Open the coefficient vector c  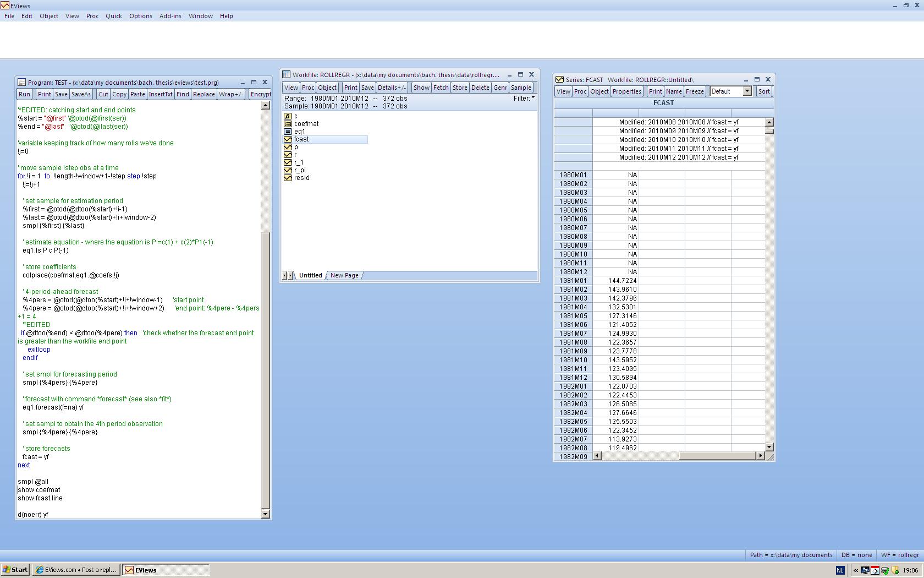295,116
